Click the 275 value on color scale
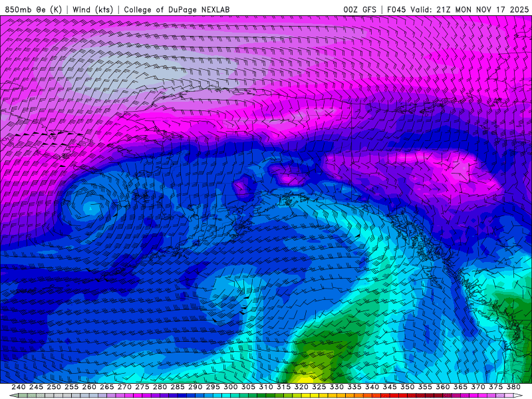This screenshot has height=399, width=532. tap(142, 387)
